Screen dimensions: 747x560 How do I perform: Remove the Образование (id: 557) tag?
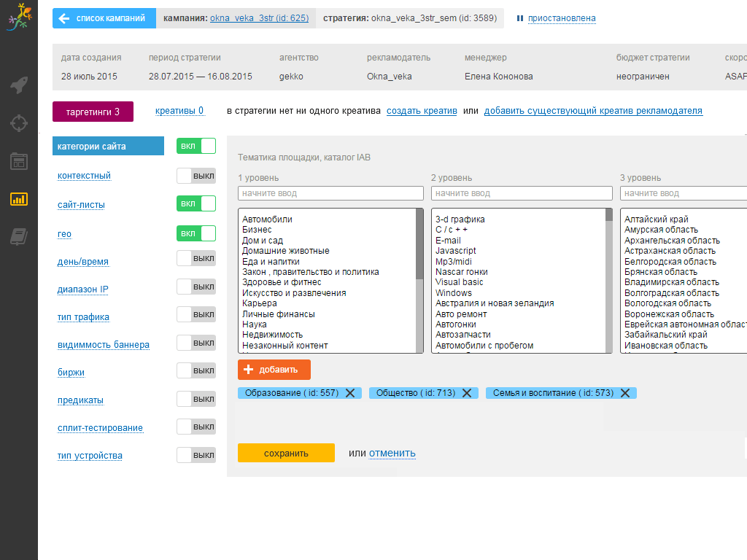tap(350, 393)
